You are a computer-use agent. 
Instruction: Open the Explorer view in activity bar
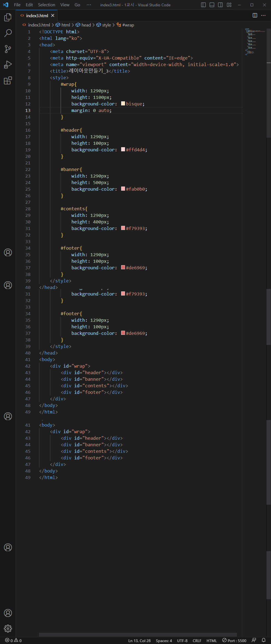point(8,17)
